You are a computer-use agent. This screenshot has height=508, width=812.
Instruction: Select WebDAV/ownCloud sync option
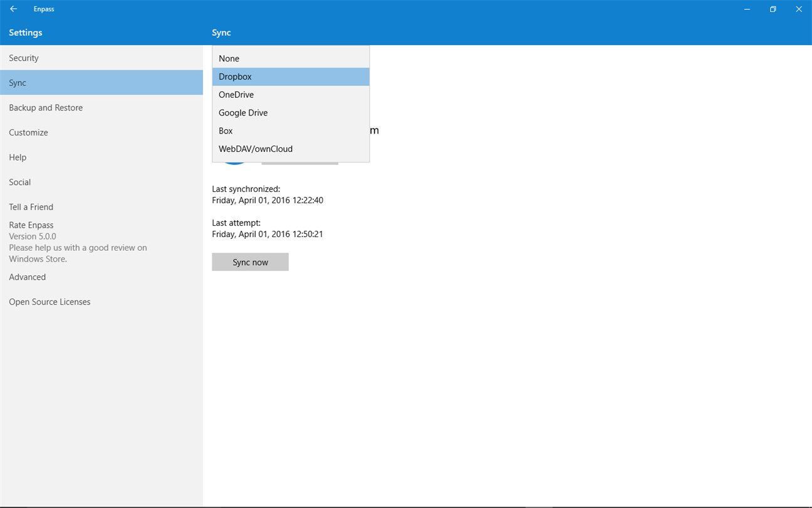pos(291,149)
